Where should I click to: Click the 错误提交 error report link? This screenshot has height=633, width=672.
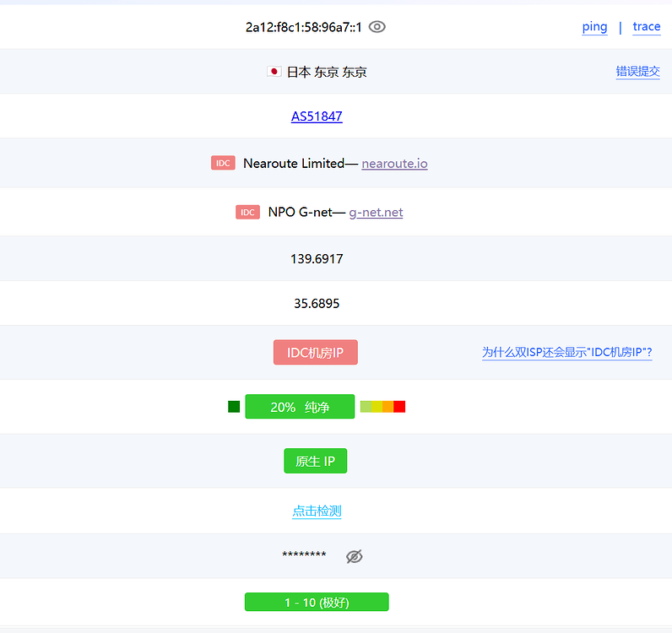637,72
